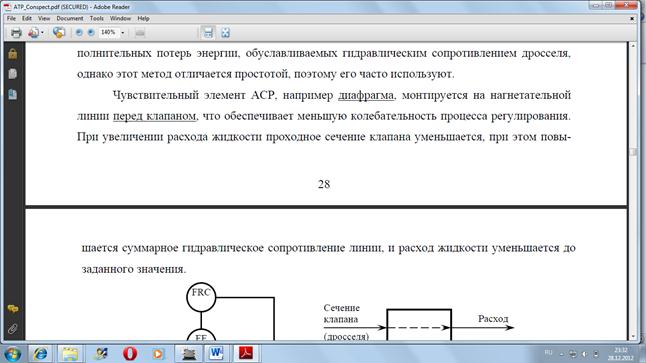The height and width of the screenshot is (363, 646).
Task: Open Windows Media Player from taskbar
Action: pos(158,354)
